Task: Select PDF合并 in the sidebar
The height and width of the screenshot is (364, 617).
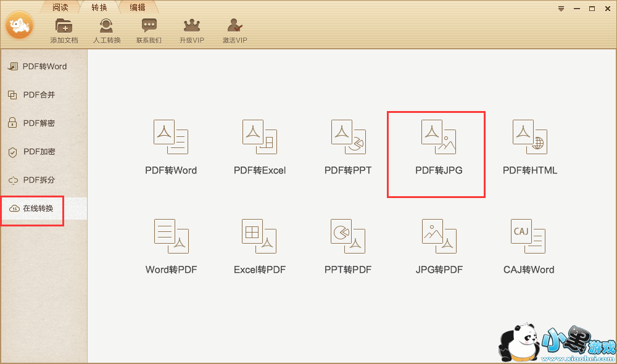Action: click(x=38, y=95)
